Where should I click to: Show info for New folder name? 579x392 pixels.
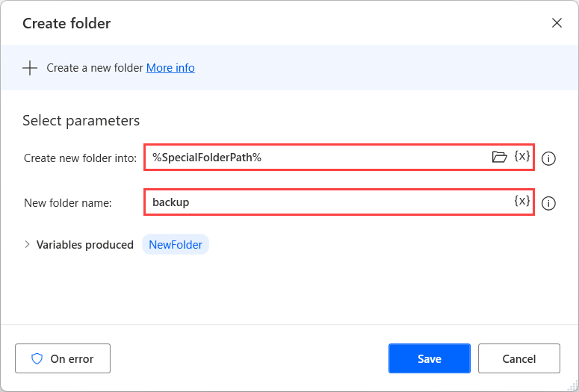(x=548, y=203)
